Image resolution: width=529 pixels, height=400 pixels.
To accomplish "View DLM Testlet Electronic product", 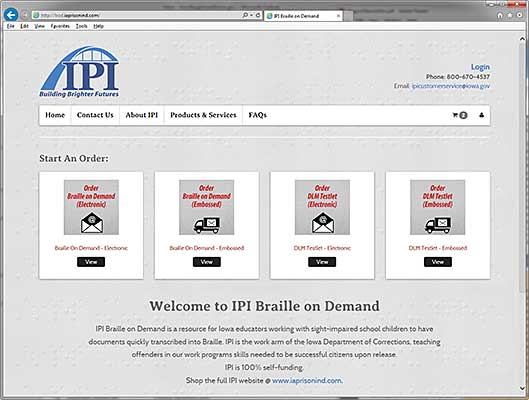I will point(322,262).
